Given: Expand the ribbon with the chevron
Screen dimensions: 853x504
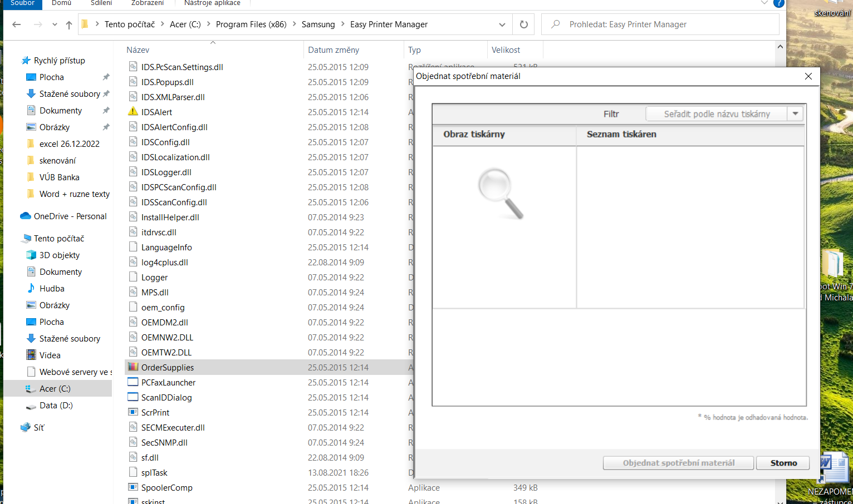Looking at the screenshot, I should coord(764,3).
